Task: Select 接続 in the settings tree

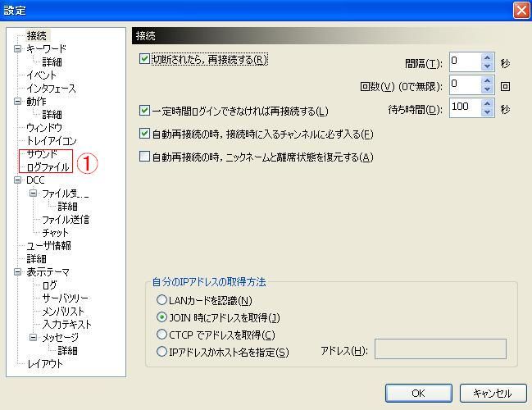Action: (x=37, y=35)
